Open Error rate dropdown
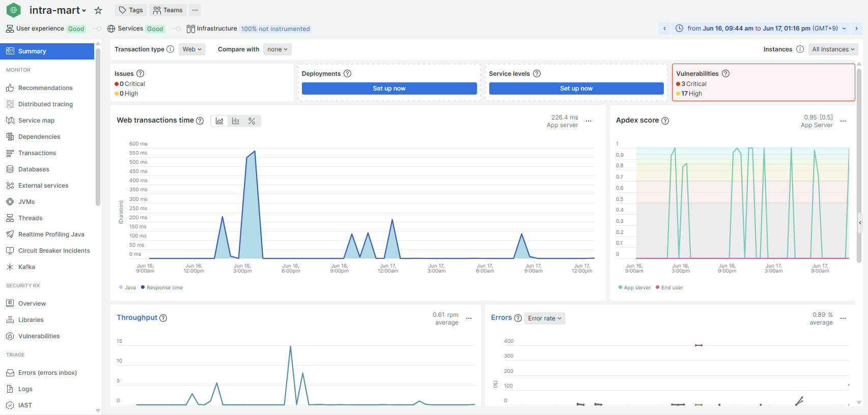The width and height of the screenshot is (868, 415). (545, 318)
